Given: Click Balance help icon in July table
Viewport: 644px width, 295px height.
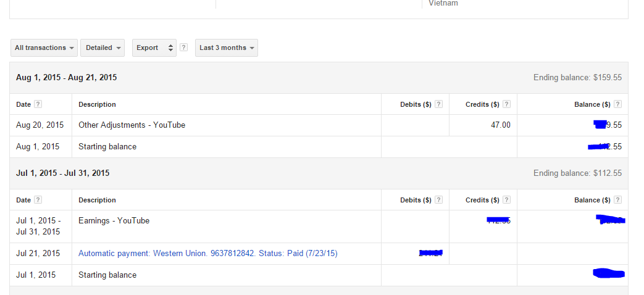Looking at the screenshot, I should point(617,200).
